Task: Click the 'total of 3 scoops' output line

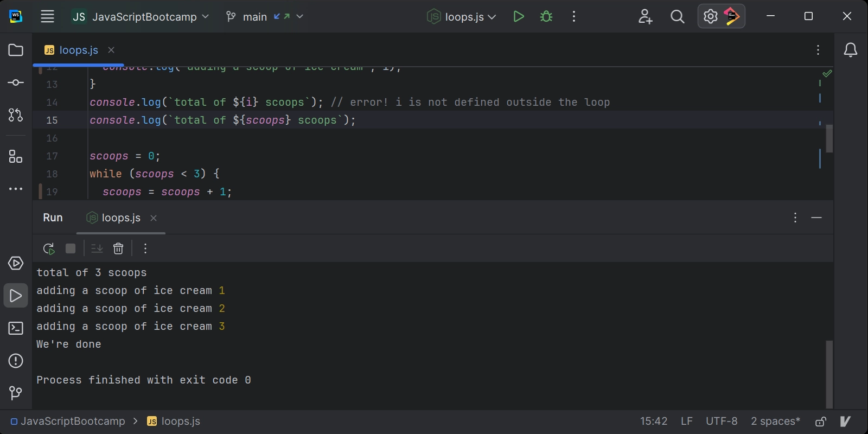Action: click(92, 272)
